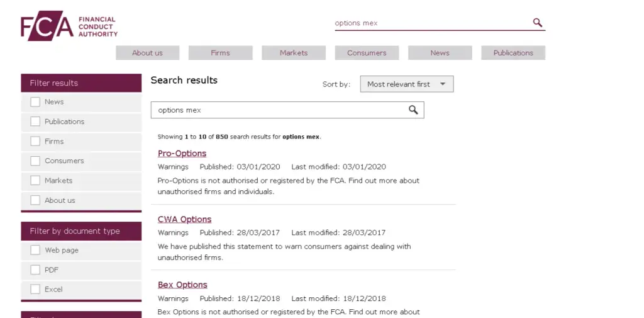644x318 pixels.
Task: Open the About us navigation menu
Action: click(147, 53)
